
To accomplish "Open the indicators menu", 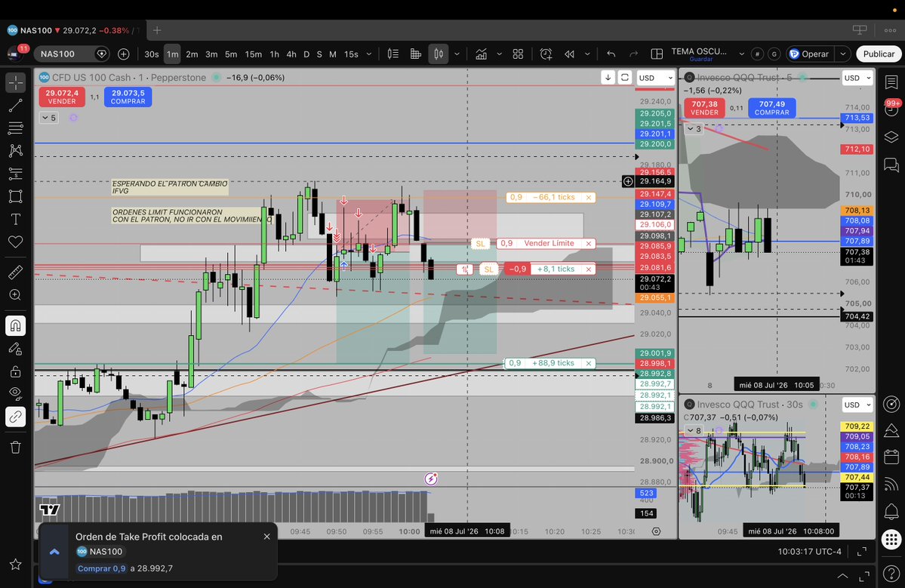I will 481,54.
